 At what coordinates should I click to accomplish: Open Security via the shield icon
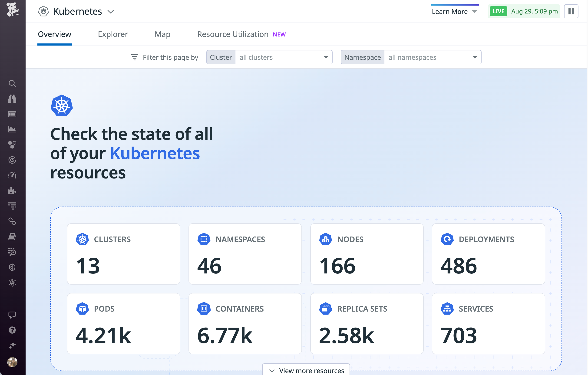pos(12,267)
